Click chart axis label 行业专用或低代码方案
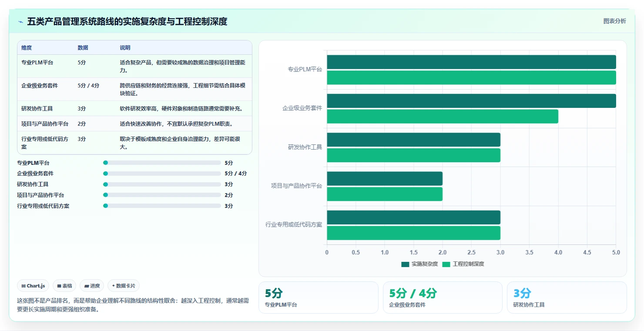The width and height of the screenshot is (644, 331). [x=294, y=225]
